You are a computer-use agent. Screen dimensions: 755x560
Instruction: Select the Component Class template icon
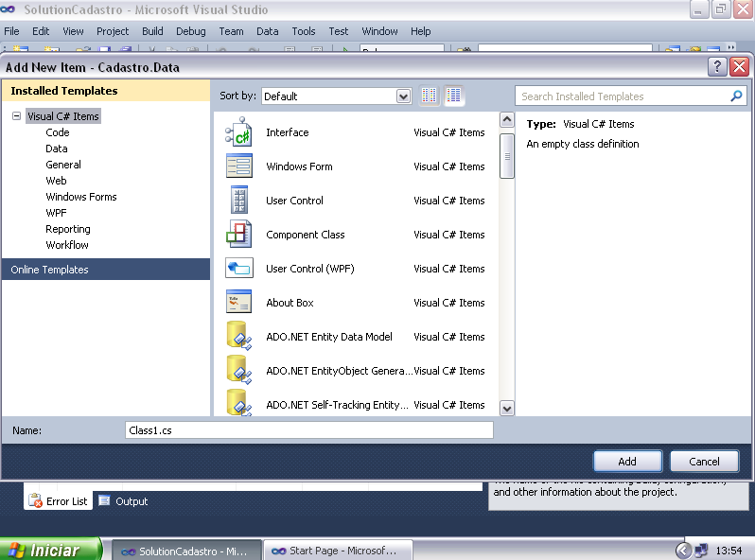pos(238,234)
